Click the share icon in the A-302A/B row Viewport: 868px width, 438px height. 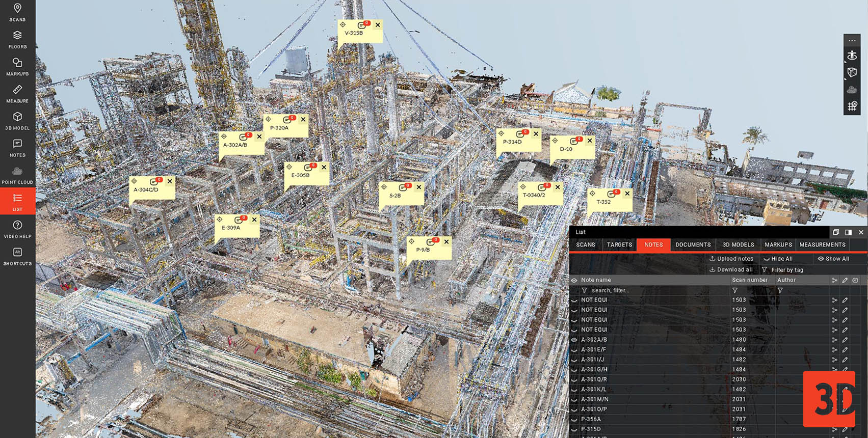(834, 340)
